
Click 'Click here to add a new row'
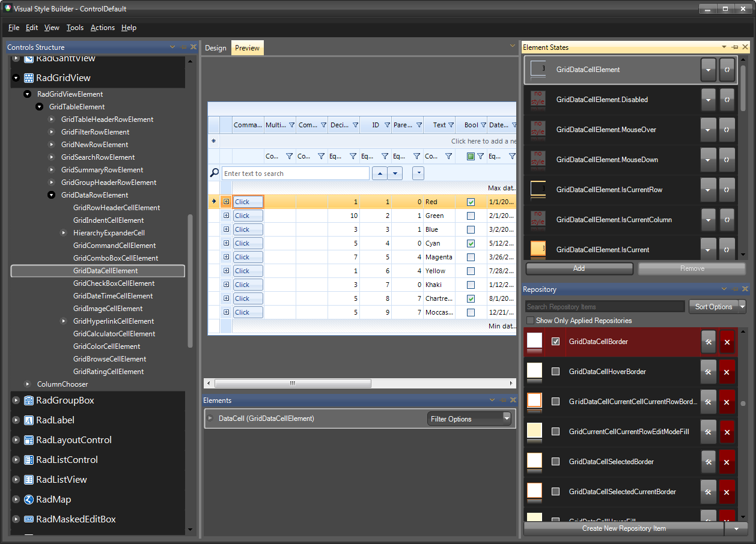point(484,141)
